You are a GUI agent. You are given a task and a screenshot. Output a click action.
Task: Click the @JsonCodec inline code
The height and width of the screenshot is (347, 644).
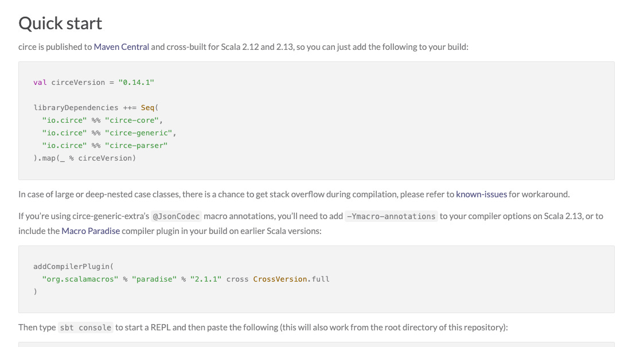tap(176, 216)
